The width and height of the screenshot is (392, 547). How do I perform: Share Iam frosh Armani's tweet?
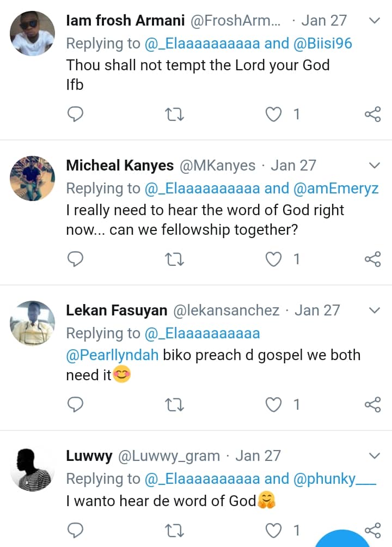point(372,114)
